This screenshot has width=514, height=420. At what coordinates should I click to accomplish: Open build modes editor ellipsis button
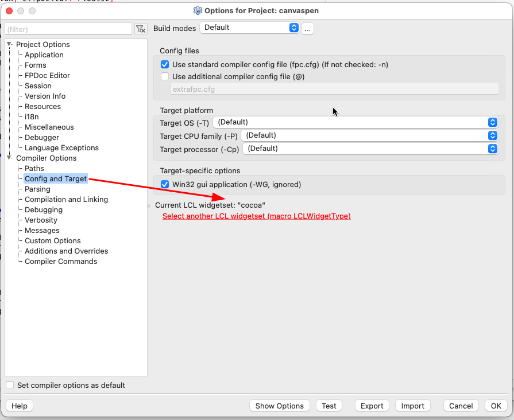[307, 29]
